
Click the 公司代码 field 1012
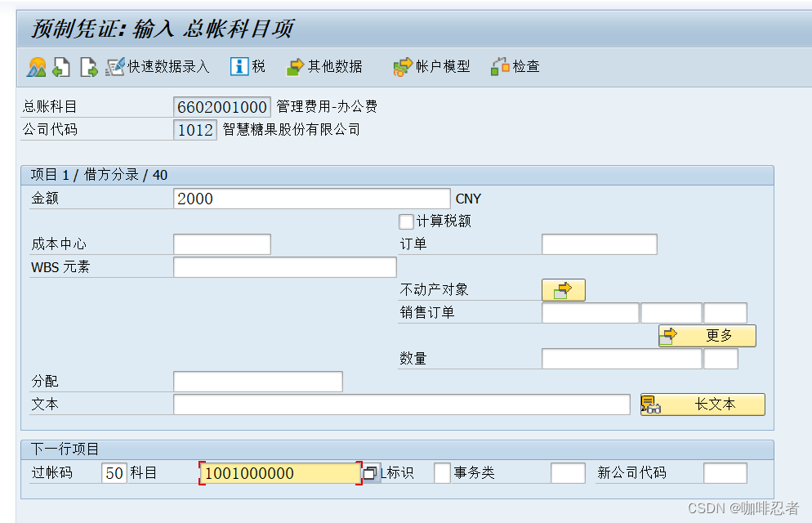(194, 130)
